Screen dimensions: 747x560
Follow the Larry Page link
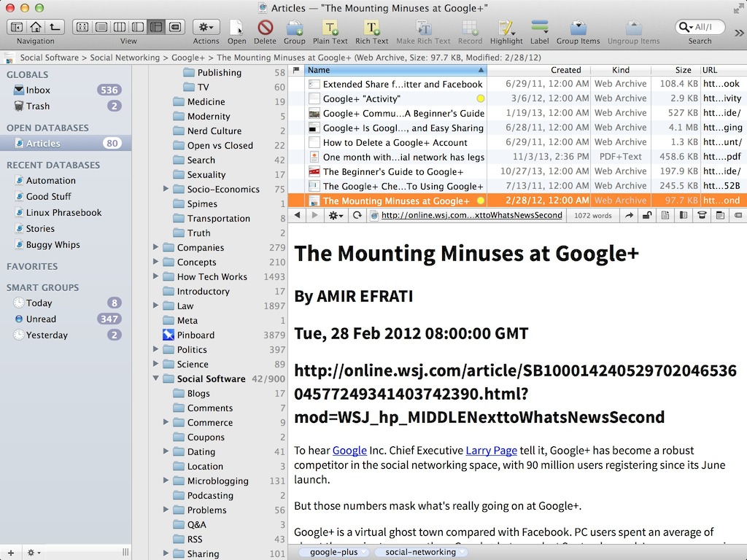click(491, 451)
